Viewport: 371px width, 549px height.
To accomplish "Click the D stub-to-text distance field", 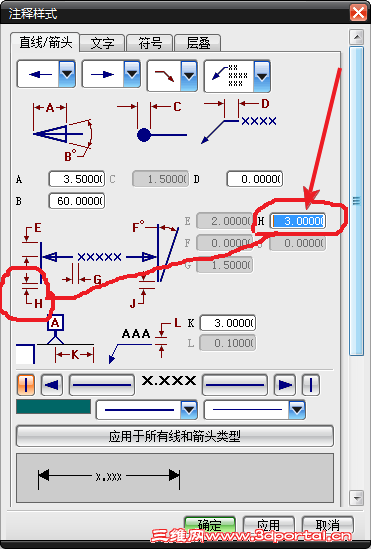I will 255,179.
